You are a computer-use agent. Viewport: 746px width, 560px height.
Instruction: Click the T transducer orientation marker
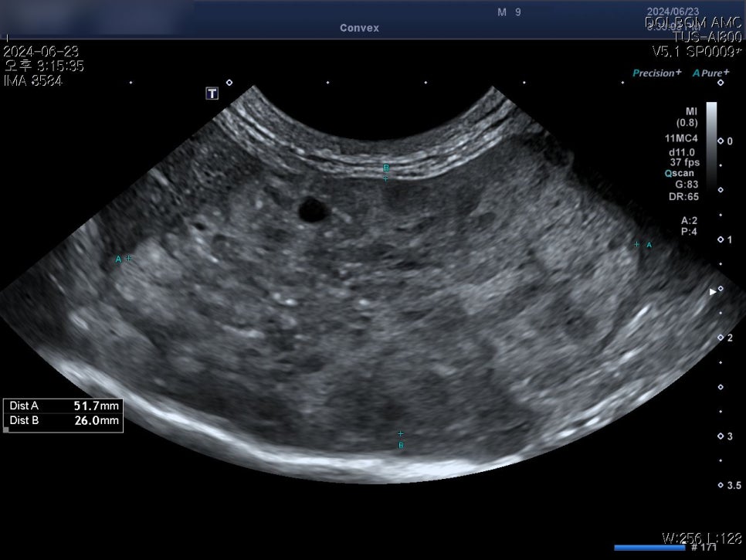point(212,93)
